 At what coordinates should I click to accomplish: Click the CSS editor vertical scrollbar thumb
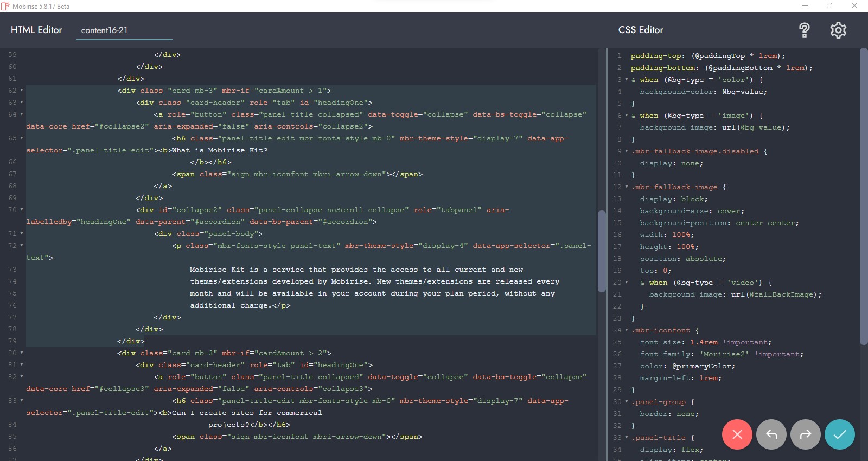click(864, 195)
